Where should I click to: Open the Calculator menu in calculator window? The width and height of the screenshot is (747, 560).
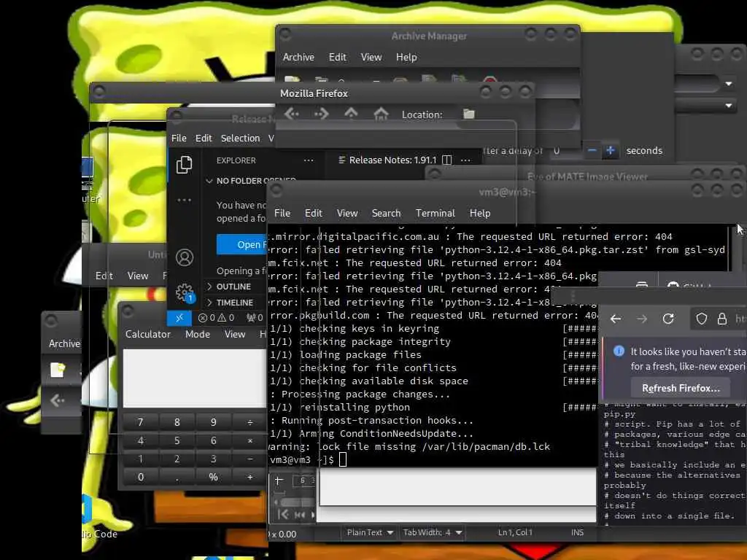click(147, 334)
